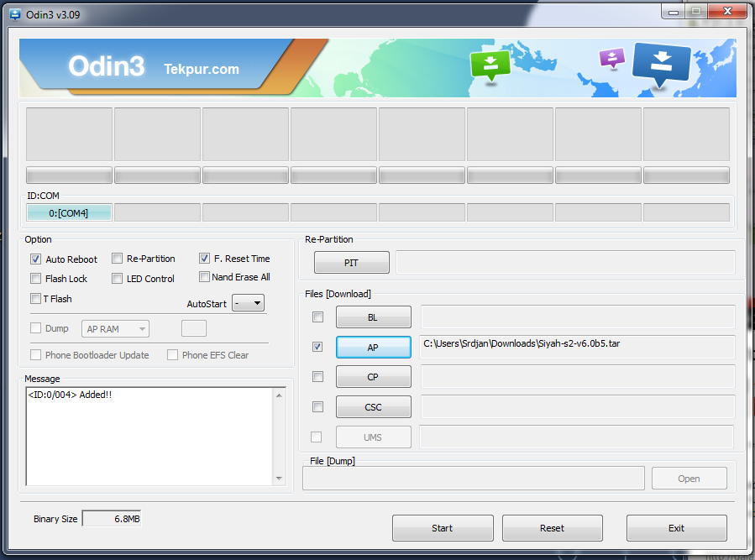Click the Odin3 app icon in title bar
Screen dimensions: 755x560
[15, 14]
